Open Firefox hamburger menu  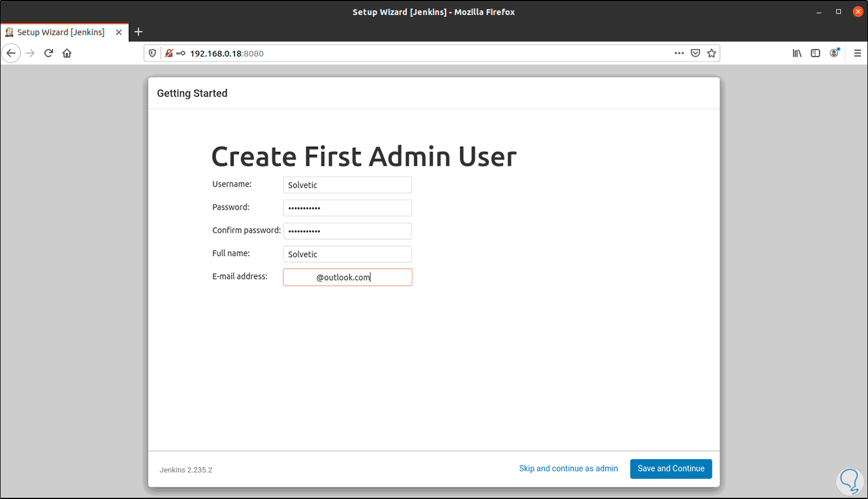pyautogui.click(x=858, y=53)
